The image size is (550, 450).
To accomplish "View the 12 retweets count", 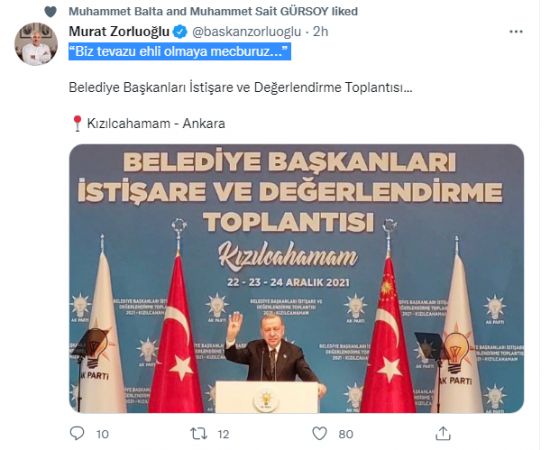I will [x=223, y=434].
